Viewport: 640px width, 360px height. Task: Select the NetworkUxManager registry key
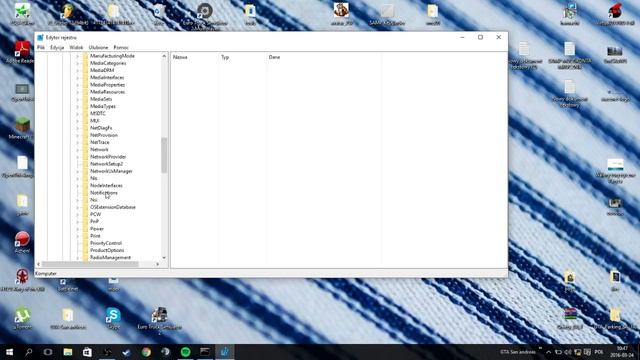click(x=111, y=171)
